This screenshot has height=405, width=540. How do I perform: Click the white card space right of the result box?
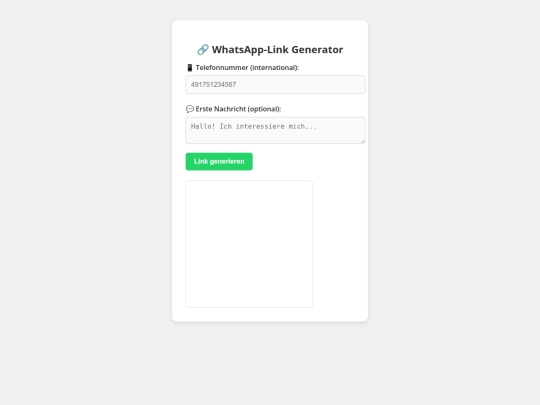point(339,244)
